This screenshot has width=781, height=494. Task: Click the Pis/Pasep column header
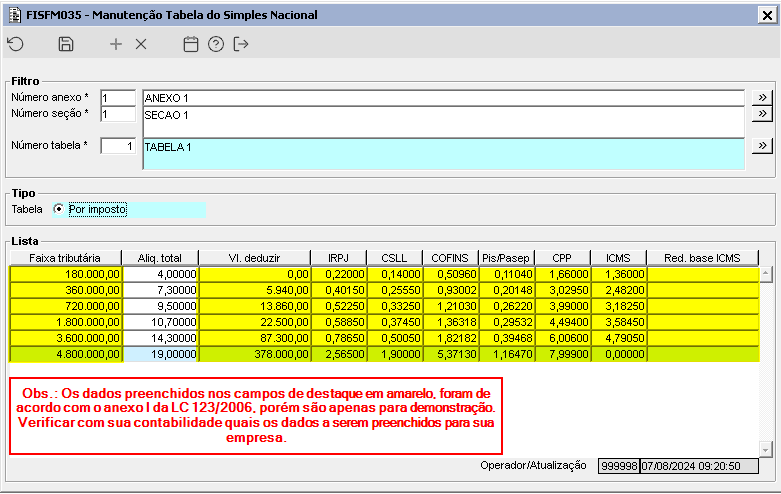coord(506,258)
